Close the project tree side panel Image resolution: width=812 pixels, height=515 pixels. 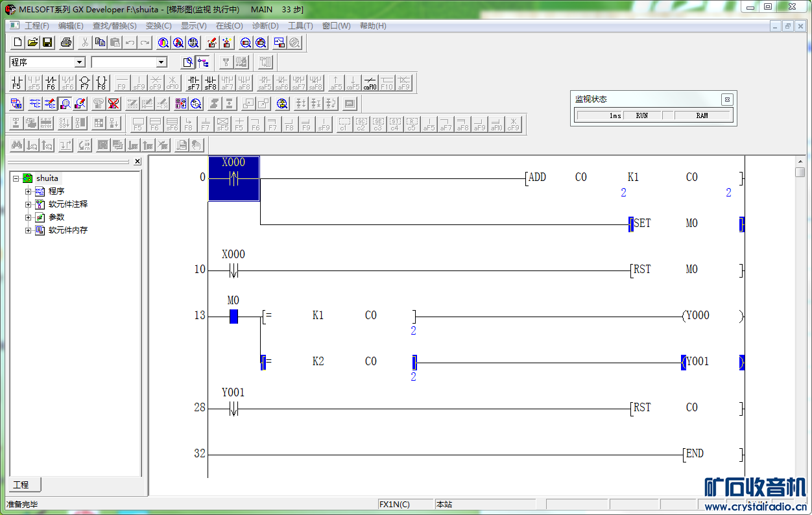coord(137,162)
